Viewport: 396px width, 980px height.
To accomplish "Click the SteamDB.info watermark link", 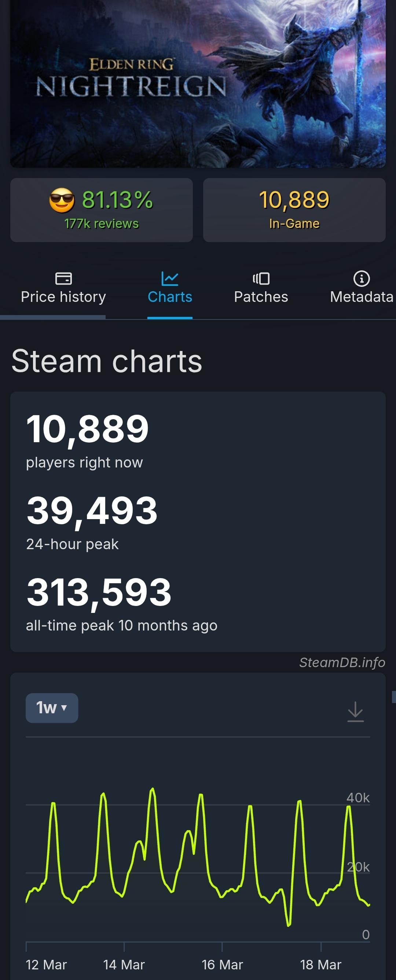I will coord(342,662).
